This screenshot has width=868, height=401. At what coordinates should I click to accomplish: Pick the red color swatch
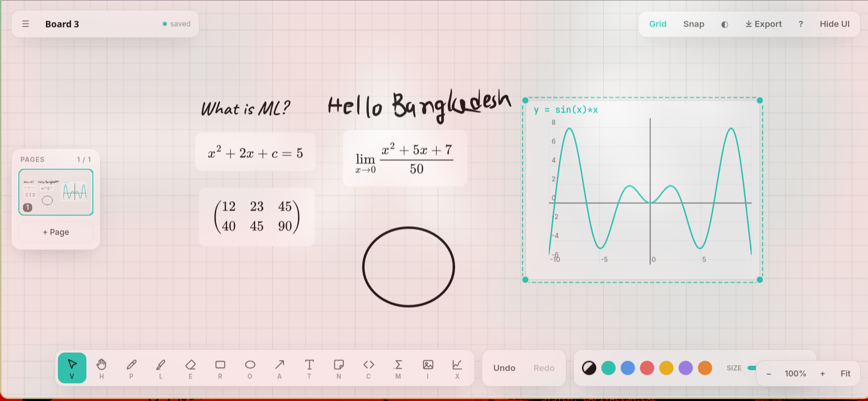[647, 368]
